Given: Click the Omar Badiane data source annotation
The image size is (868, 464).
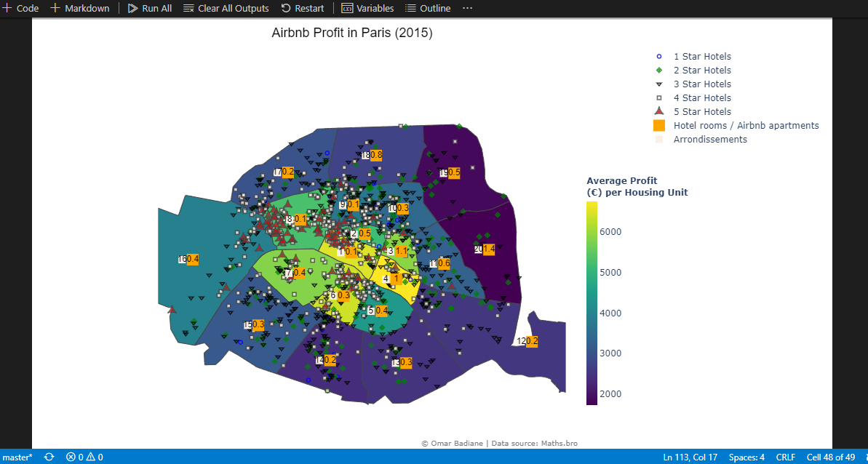Looking at the screenshot, I should coord(499,443).
